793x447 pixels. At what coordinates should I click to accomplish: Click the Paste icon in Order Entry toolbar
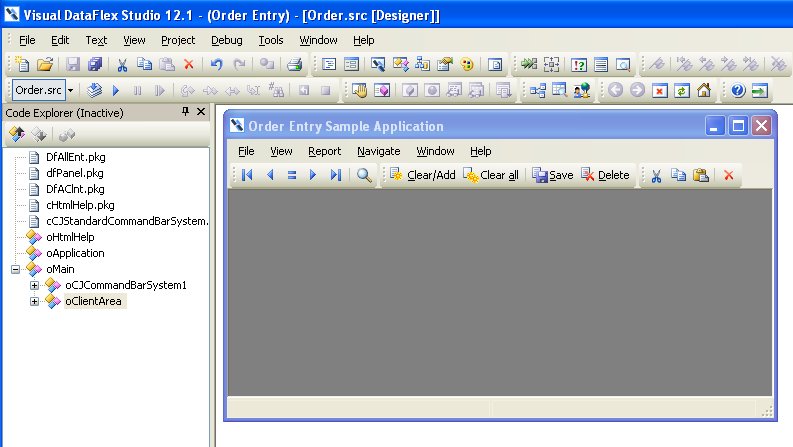(700, 175)
